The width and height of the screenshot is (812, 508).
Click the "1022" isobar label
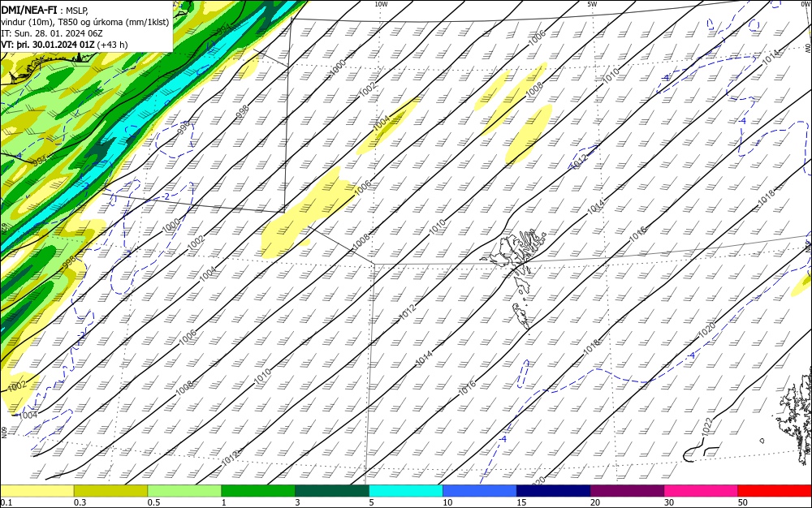707,427
